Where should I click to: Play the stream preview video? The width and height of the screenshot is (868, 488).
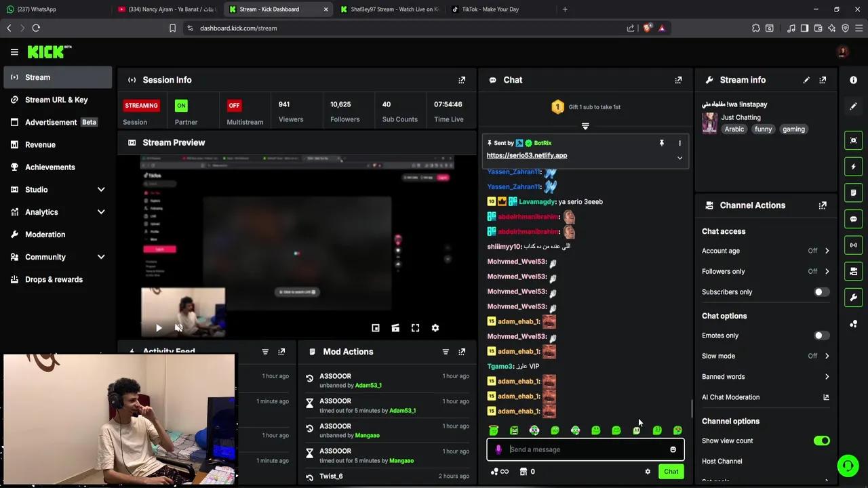(159, 328)
